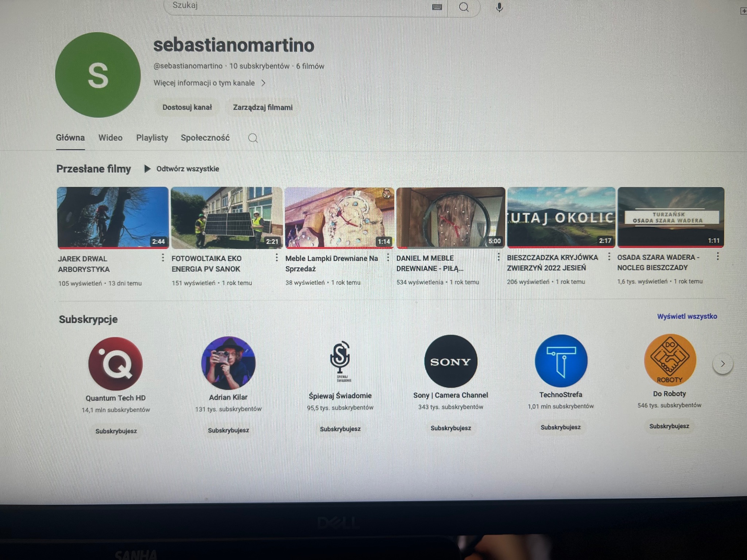Open Wyświetl wszystko subscriptions link
This screenshot has width=747, height=560.
pos(687,316)
